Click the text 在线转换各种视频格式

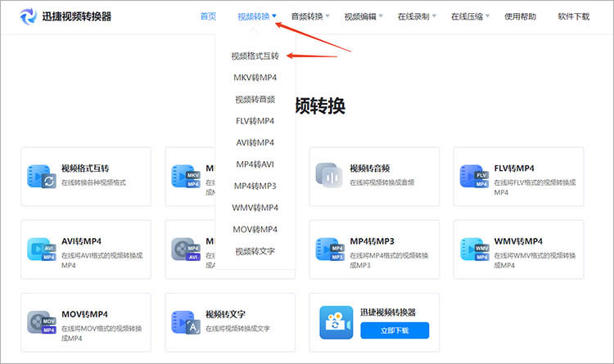point(93,182)
